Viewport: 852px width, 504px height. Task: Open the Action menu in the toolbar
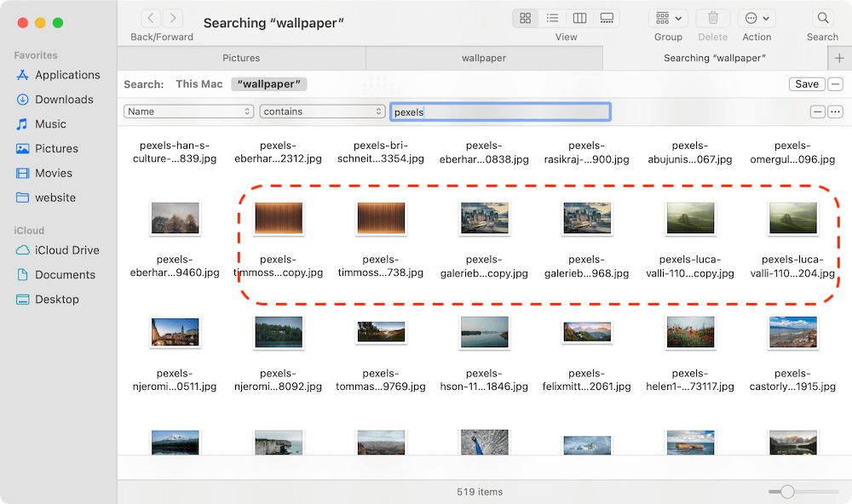coord(757,18)
